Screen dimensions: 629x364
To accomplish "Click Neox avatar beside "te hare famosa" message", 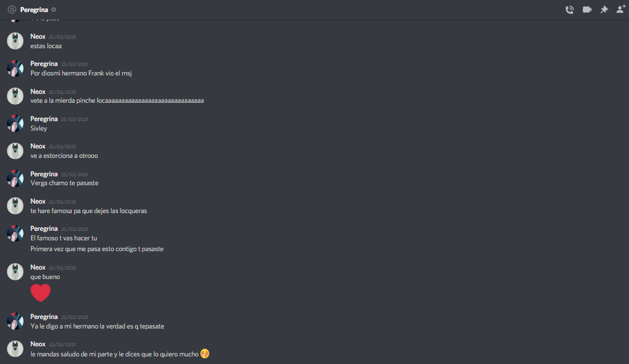I will (15, 206).
